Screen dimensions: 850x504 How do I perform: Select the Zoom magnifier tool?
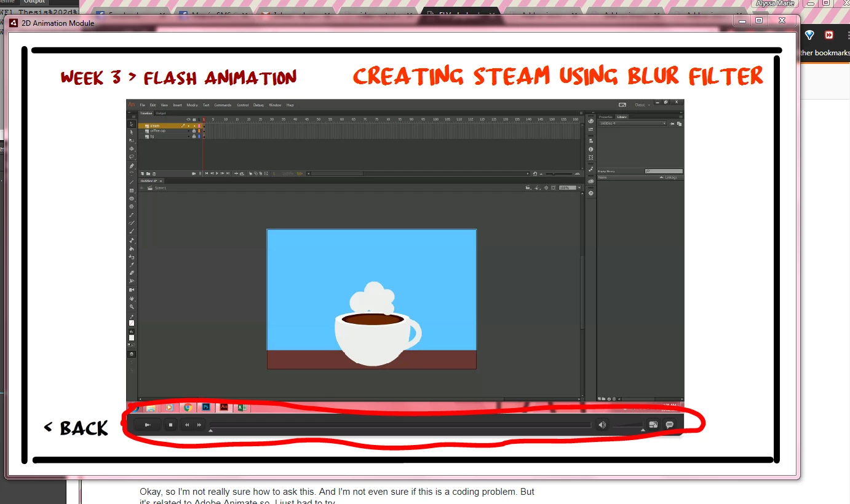[132, 306]
